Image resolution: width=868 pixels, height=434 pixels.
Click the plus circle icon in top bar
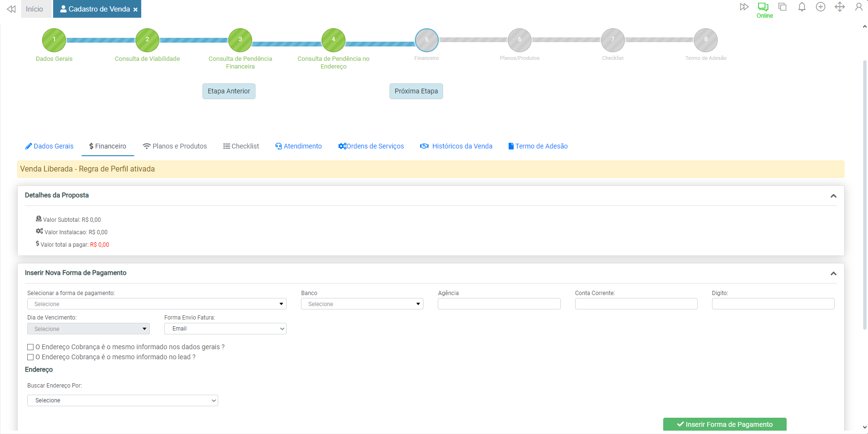coord(821,7)
